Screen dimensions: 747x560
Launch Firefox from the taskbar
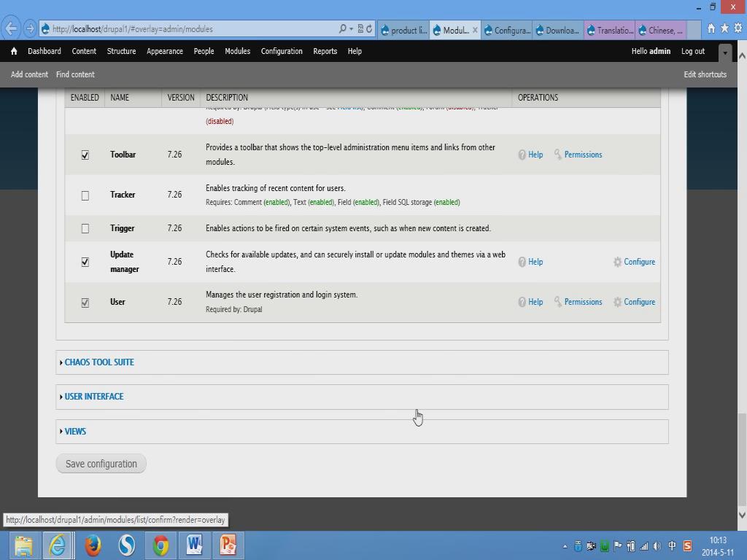[x=93, y=545]
